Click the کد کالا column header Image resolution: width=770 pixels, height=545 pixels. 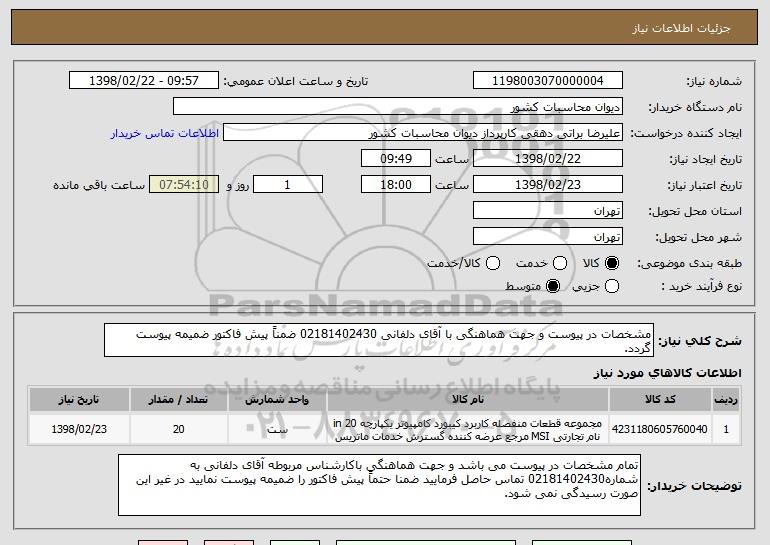coord(660,400)
